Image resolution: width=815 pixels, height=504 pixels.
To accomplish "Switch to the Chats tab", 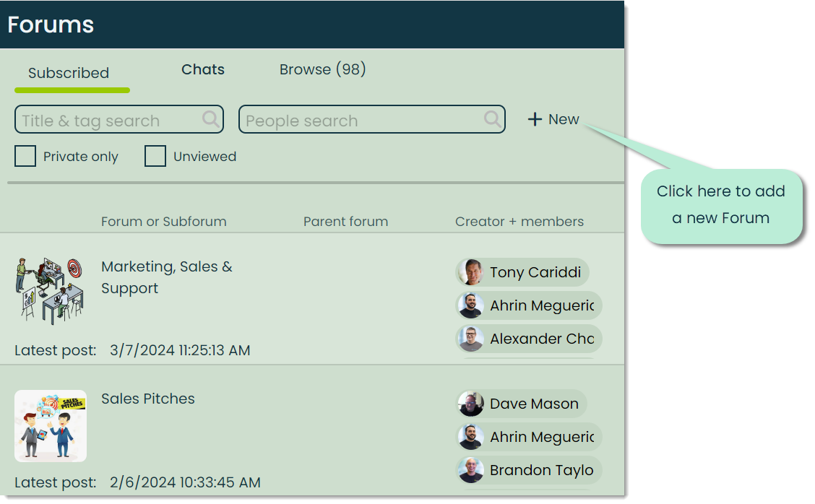I will point(203,69).
